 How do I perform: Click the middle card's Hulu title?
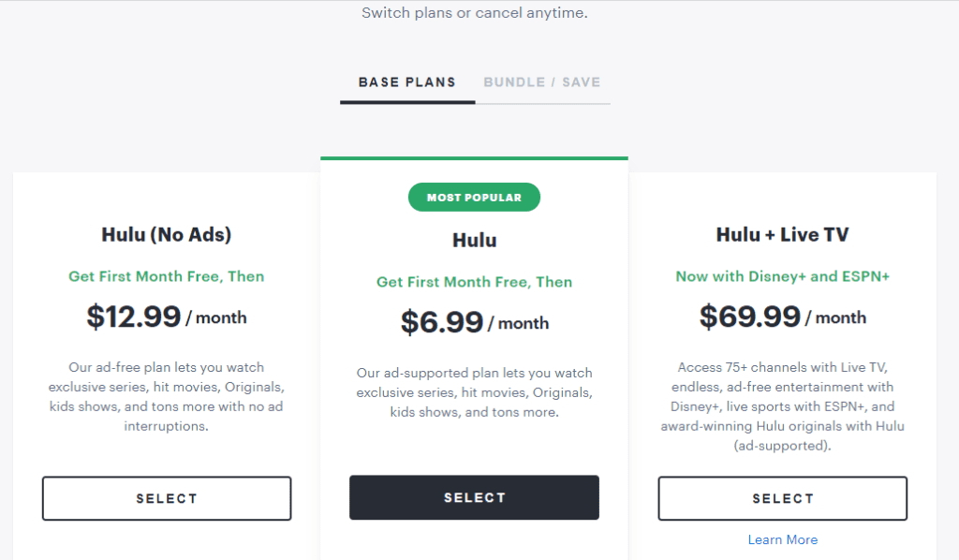click(474, 241)
